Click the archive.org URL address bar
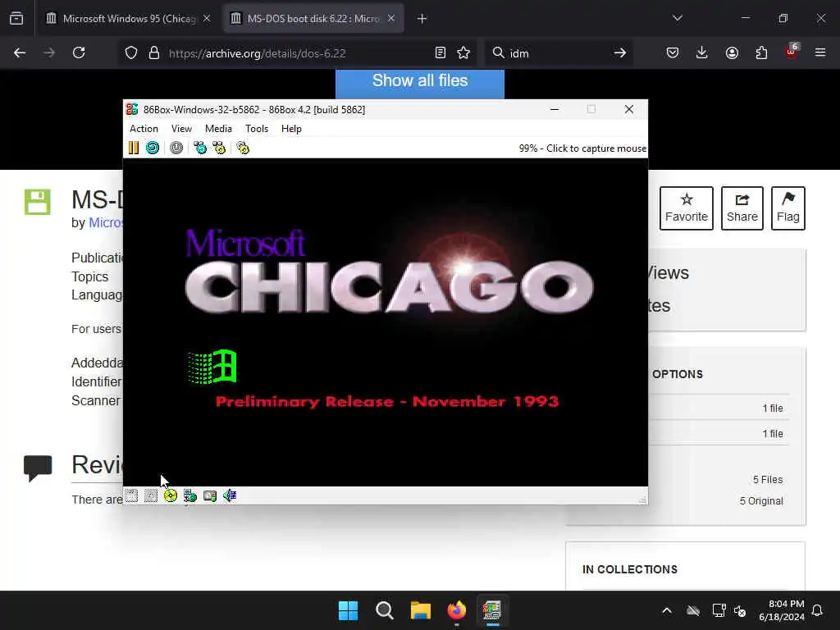The height and width of the screenshot is (630, 840). pos(296,53)
